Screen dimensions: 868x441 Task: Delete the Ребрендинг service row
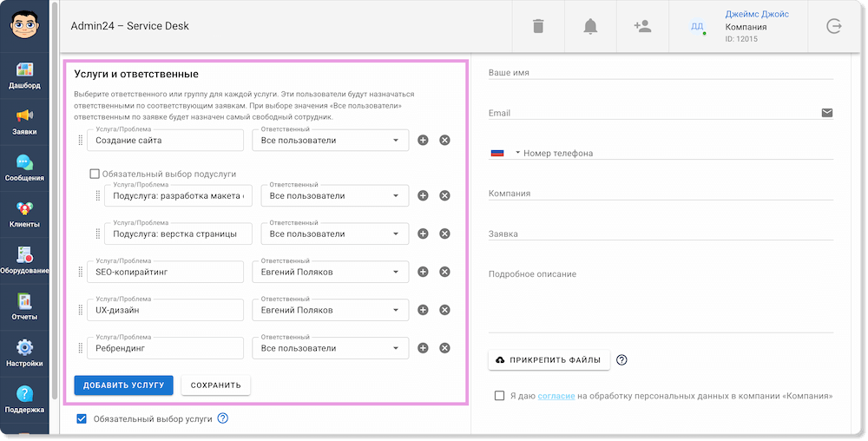pyautogui.click(x=444, y=348)
